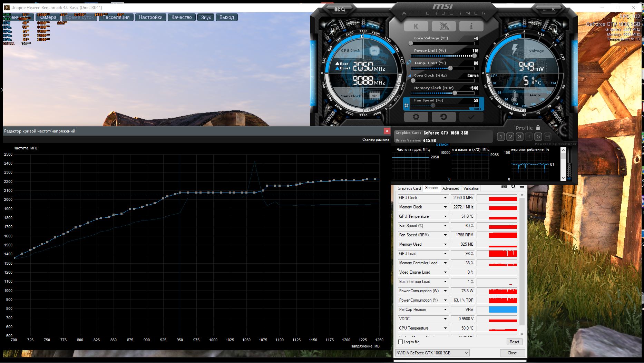Expand the GPU Clock sensor dropdown

click(x=445, y=198)
